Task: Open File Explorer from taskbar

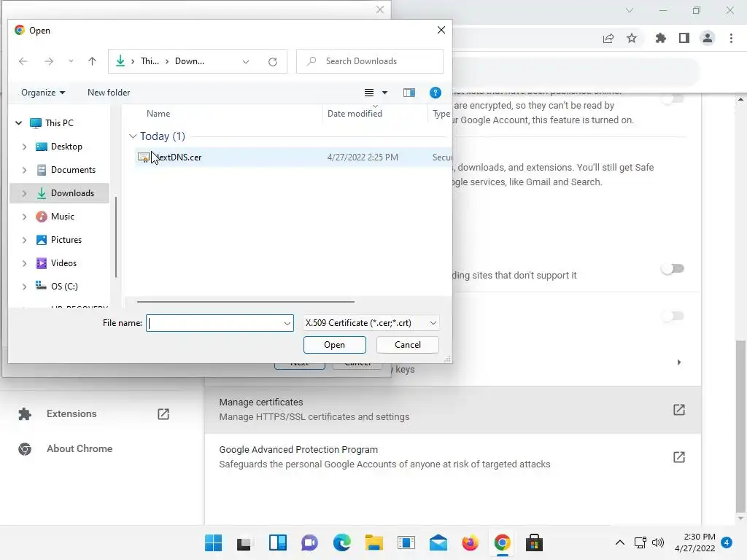Action: point(374,542)
